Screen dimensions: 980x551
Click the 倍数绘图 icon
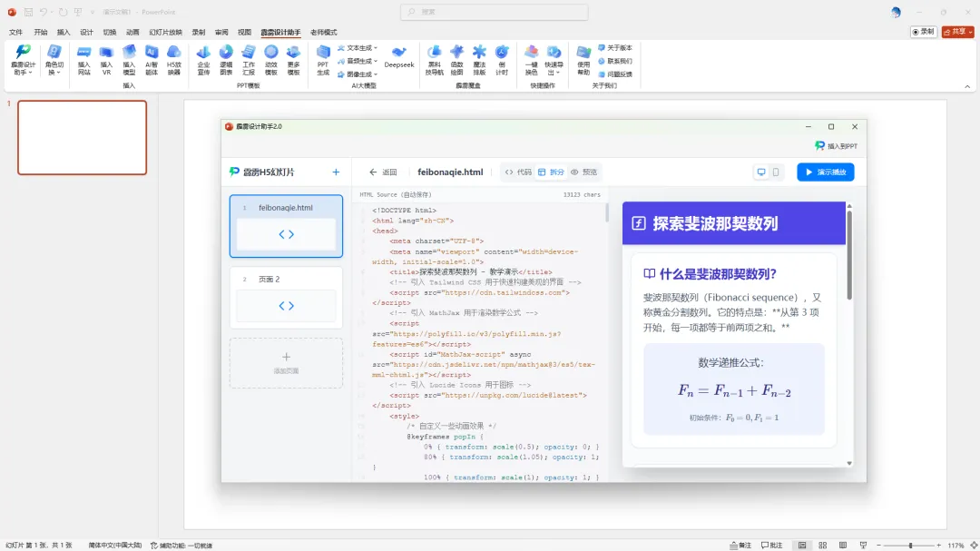456,60
